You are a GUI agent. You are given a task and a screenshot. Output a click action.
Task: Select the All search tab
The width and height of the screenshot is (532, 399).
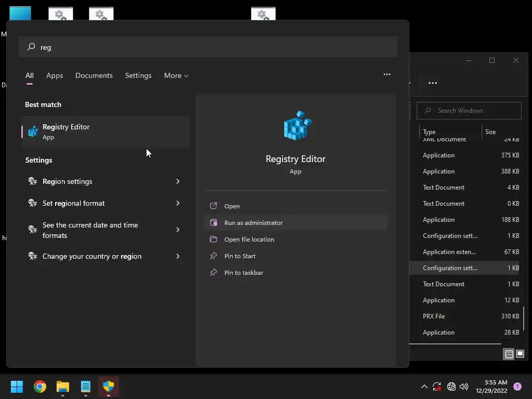[x=30, y=75]
